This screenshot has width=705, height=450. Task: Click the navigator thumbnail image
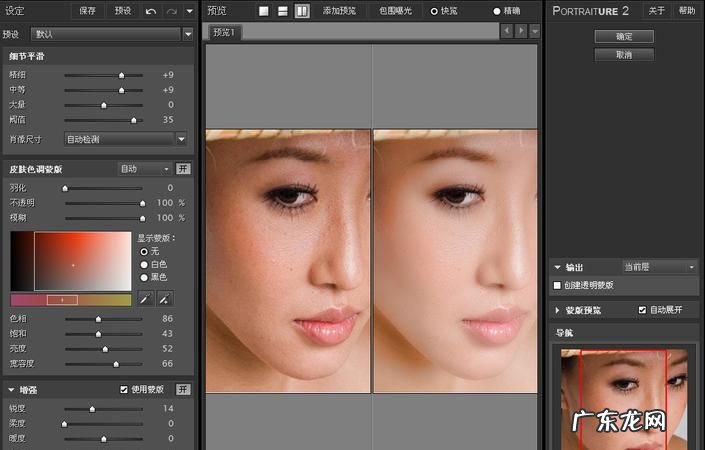622,398
